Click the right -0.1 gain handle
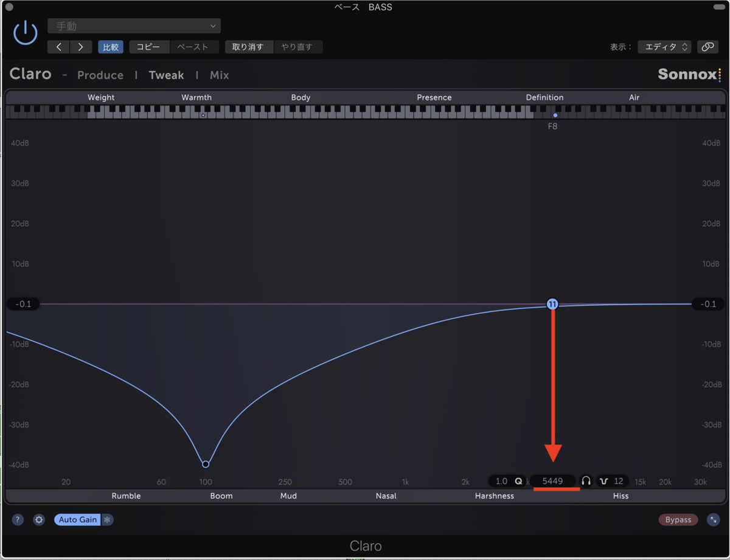Screen dimensions: 730x560 (x=709, y=304)
